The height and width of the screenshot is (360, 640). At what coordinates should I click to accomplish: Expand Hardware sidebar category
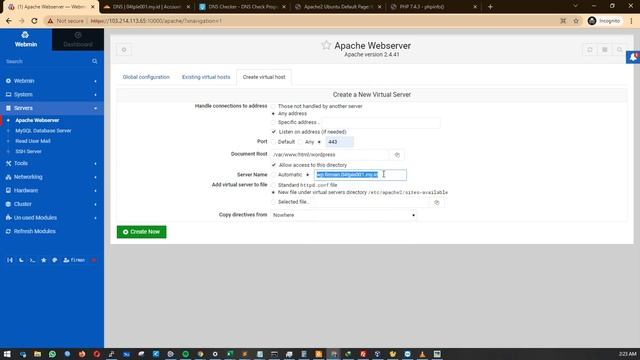tap(52, 190)
